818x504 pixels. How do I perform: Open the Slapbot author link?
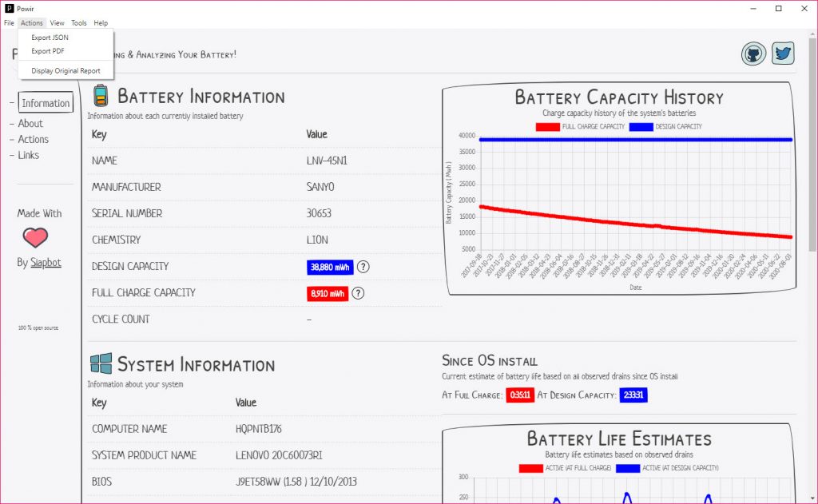point(46,263)
